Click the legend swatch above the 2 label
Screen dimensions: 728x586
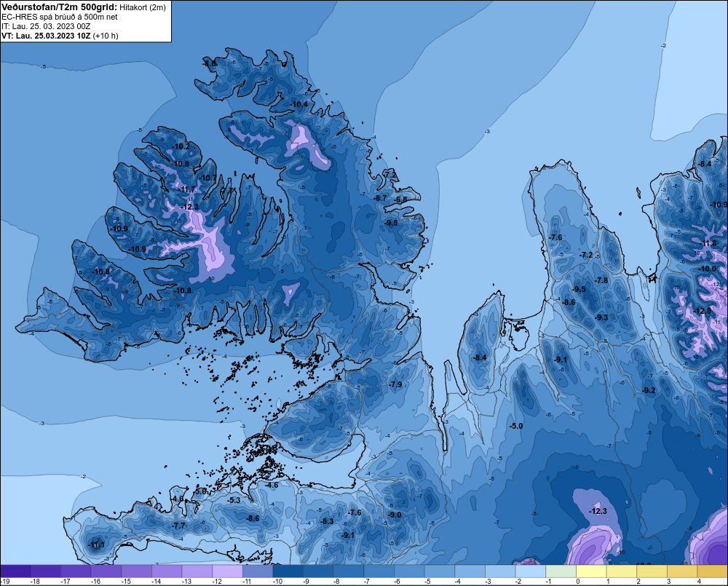(x=652, y=571)
